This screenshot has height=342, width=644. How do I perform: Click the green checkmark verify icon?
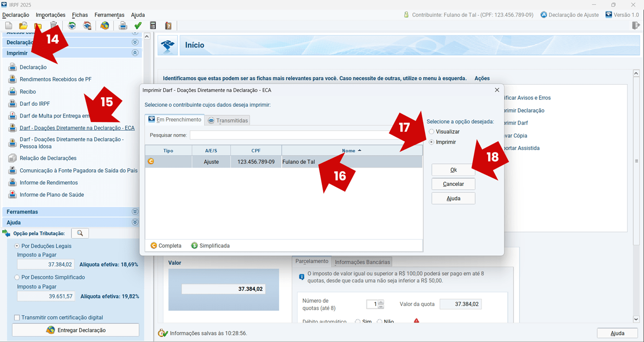[x=138, y=26]
